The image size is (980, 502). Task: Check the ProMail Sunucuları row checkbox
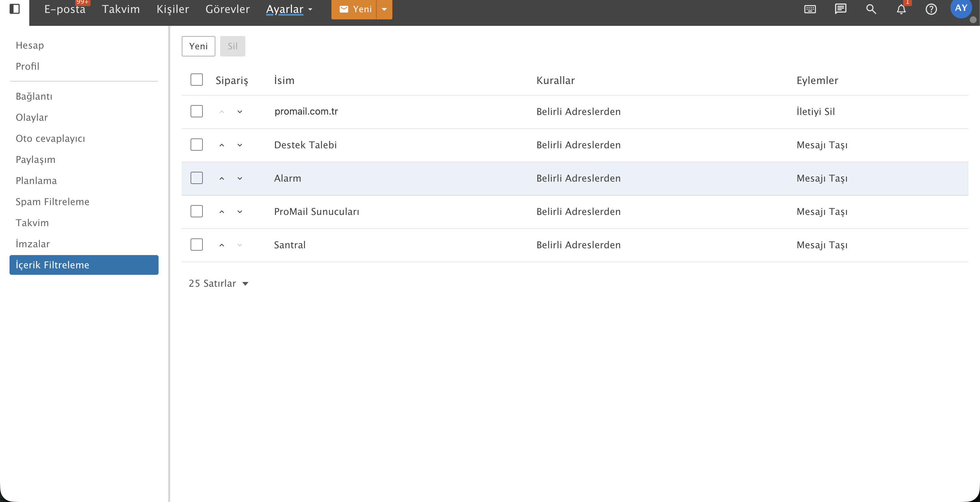pyautogui.click(x=196, y=211)
